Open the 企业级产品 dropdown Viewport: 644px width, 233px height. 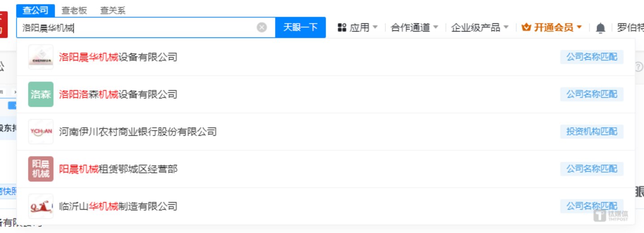(480, 28)
